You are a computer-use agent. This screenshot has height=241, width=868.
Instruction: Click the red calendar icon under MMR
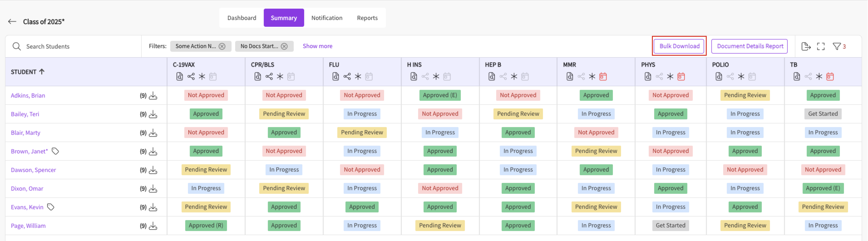tap(603, 76)
